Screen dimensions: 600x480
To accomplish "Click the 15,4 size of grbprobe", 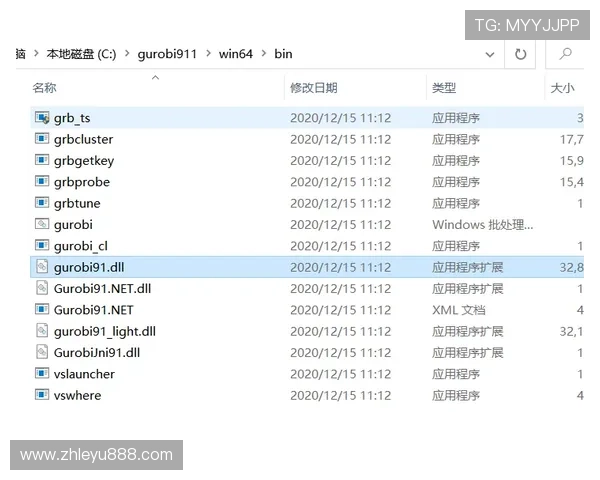I will point(572,182).
